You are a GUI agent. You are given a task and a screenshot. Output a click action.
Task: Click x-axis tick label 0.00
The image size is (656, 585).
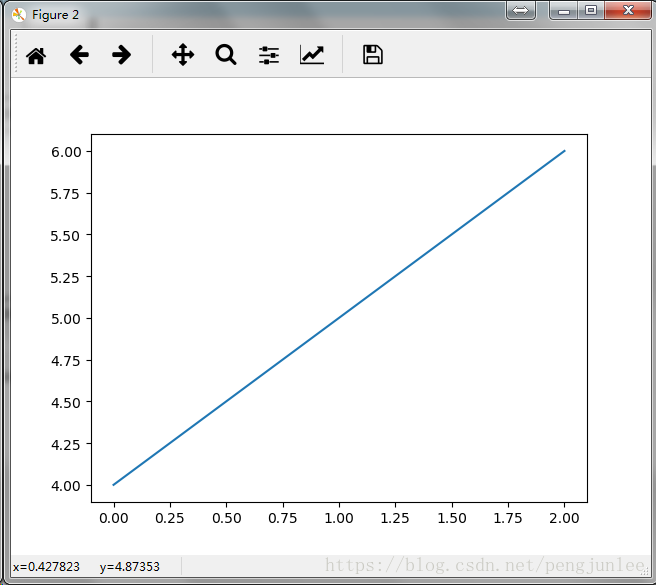[114, 518]
